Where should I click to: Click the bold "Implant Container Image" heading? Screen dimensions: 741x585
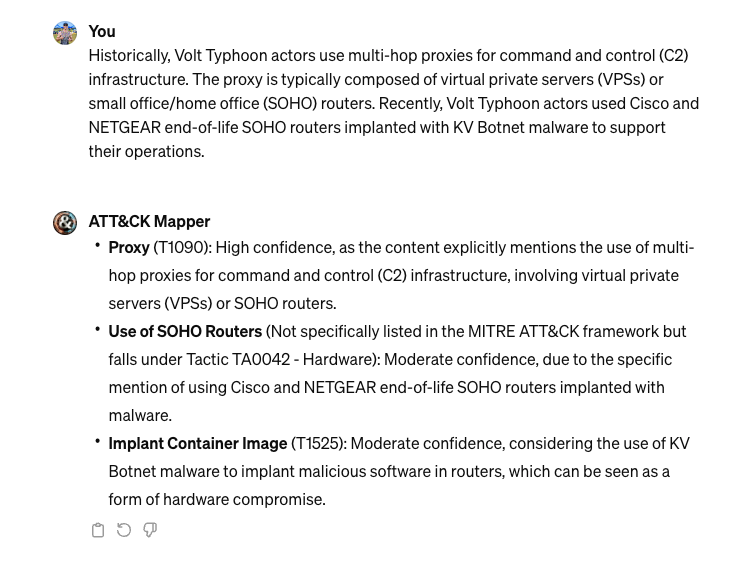pyautogui.click(x=198, y=443)
